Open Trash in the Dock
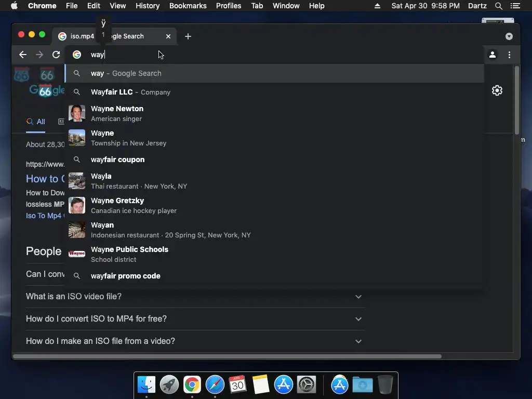Viewport: 532px width, 399px height. (x=385, y=384)
